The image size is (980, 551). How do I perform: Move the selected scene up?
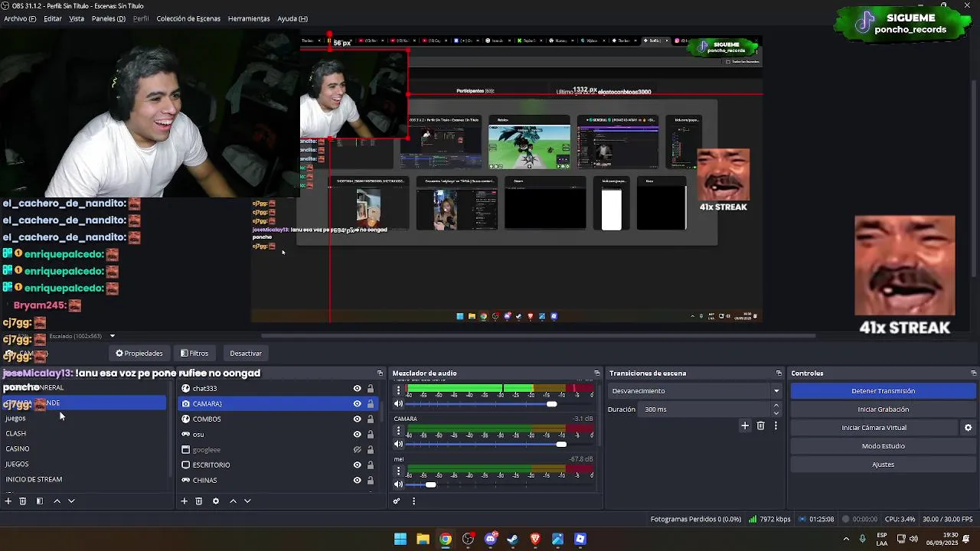tap(57, 501)
